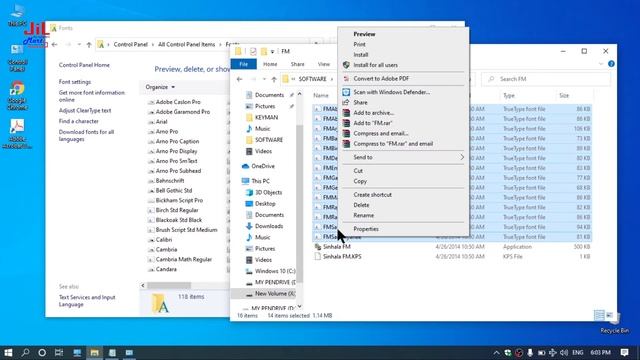This screenshot has width=640, height=360.
Task: Switch to the Home ribbon tab
Action: tap(270, 64)
